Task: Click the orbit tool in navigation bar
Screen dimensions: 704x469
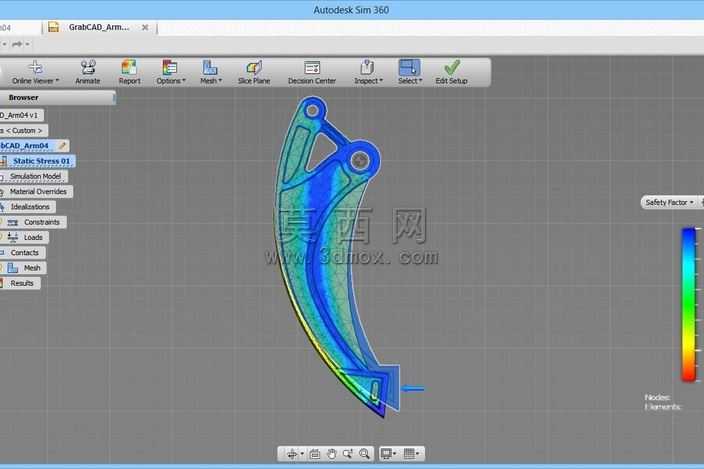Action: [x=292, y=454]
